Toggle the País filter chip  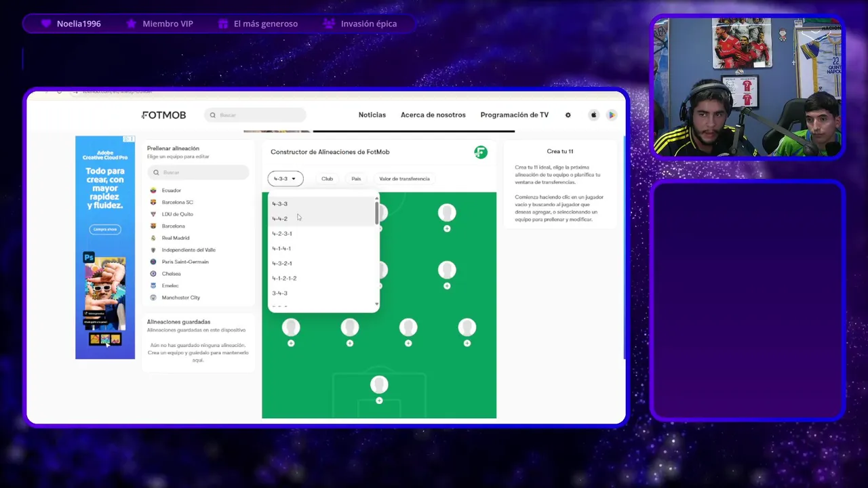(x=356, y=179)
